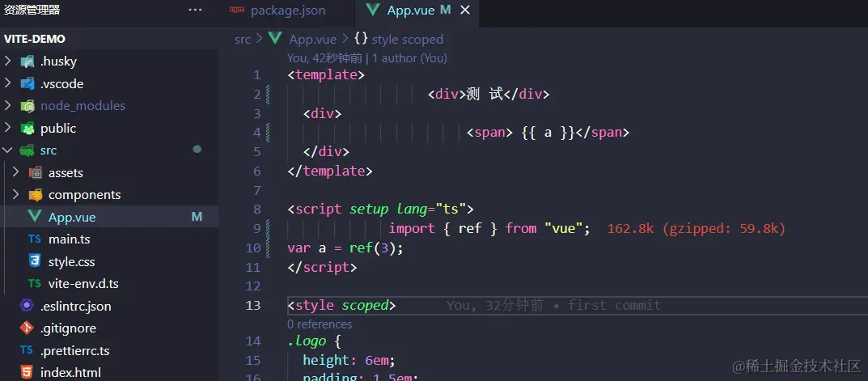Click the Vue icon beside App.vue in explorer
This screenshot has height=381, width=868.
tap(34, 217)
